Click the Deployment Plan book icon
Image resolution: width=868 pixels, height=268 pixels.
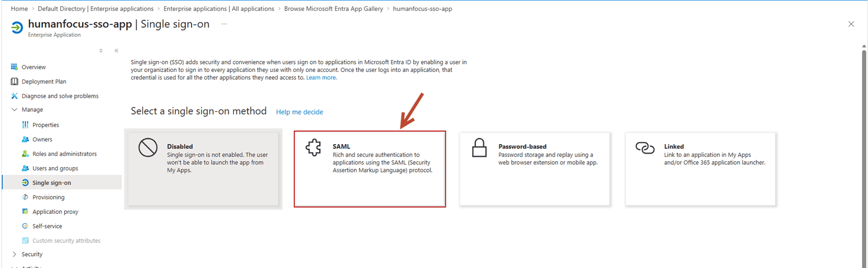click(x=14, y=81)
